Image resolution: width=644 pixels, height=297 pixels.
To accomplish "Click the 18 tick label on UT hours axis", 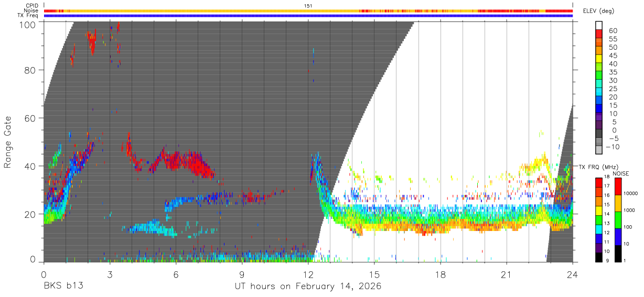I will 441,274.
